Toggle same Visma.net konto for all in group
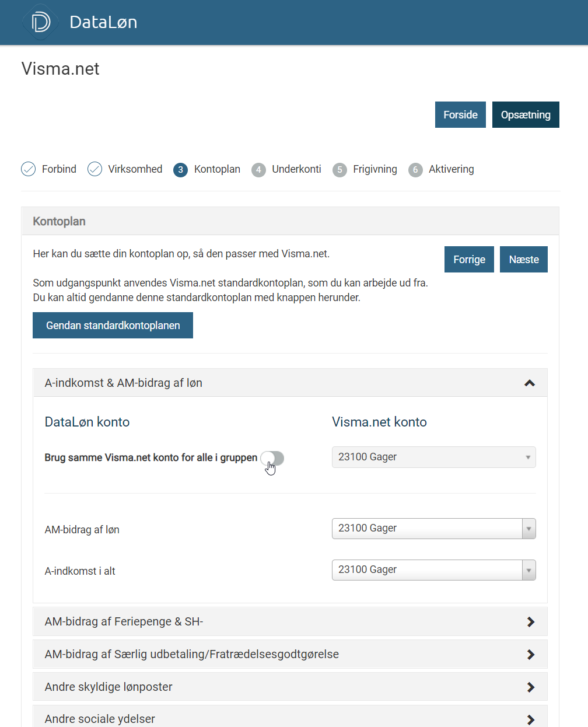The image size is (588, 727). point(272,459)
